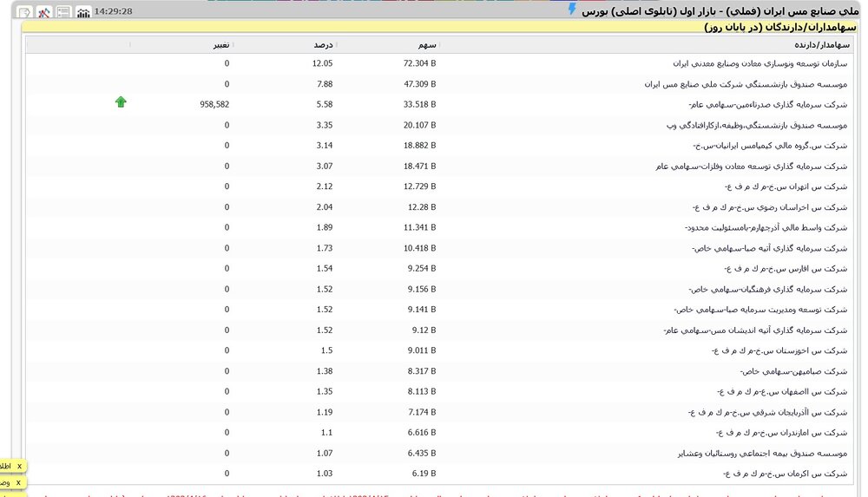
Task: Click the سهامدار/دارنده column header
Action: pos(824,44)
